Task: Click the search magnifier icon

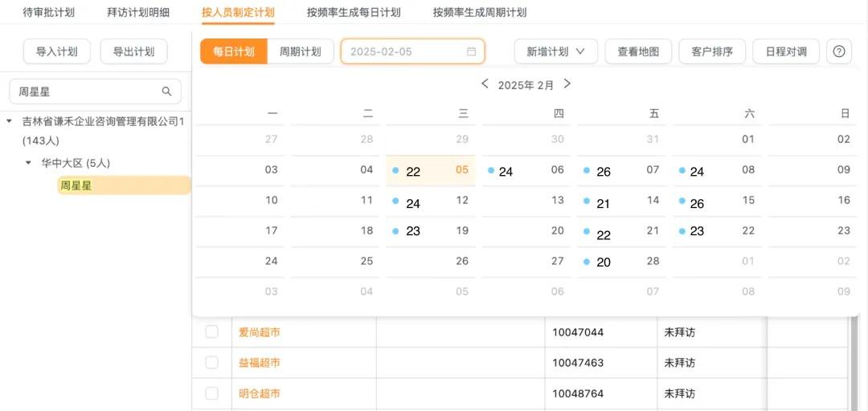Action: pyautogui.click(x=166, y=92)
